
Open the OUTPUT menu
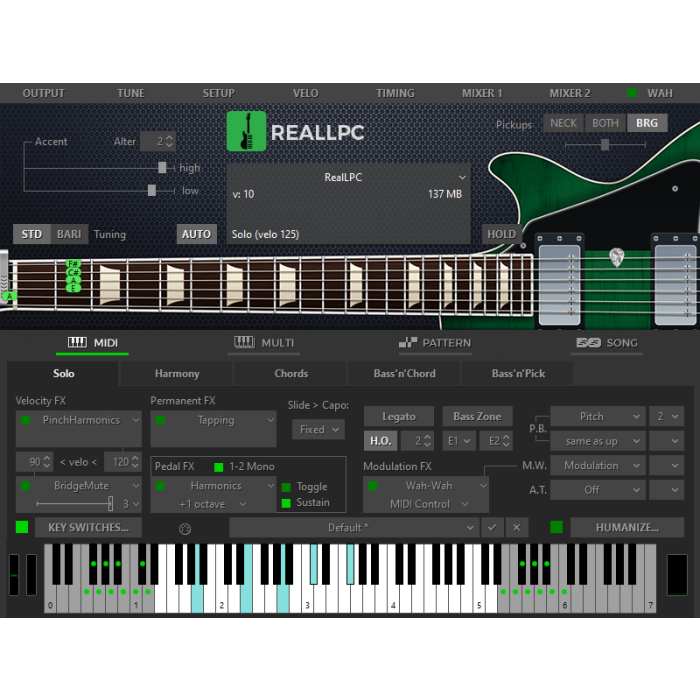pos(43,93)
